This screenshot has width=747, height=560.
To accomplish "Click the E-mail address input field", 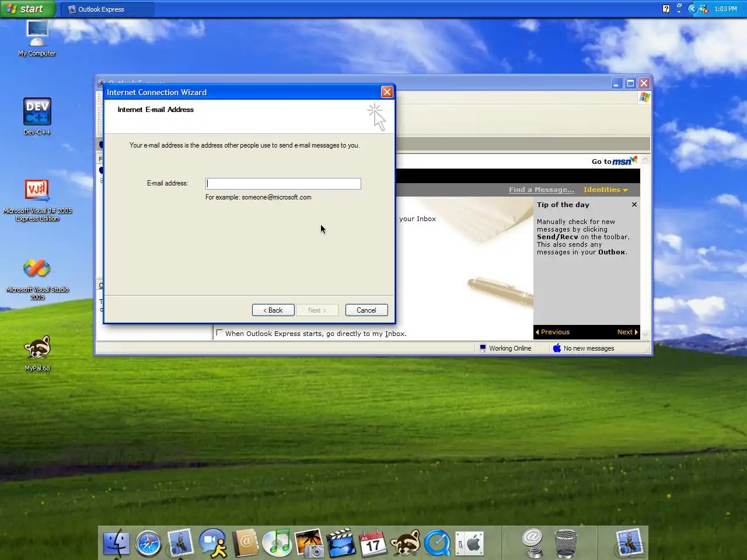I will (283, 184).
